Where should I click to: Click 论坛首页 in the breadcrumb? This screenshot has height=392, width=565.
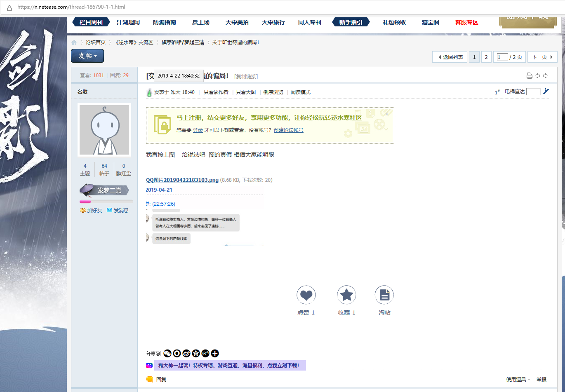click(x=96, y=42)
